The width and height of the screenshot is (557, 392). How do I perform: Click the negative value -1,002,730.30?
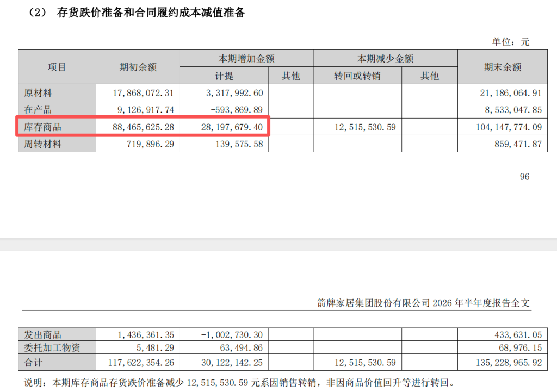pos(232,334)
